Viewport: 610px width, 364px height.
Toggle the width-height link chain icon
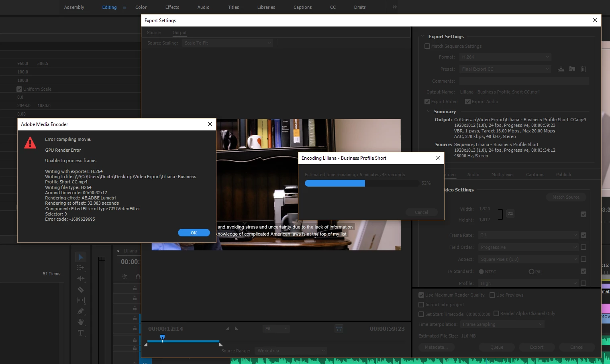coord(510,214)
